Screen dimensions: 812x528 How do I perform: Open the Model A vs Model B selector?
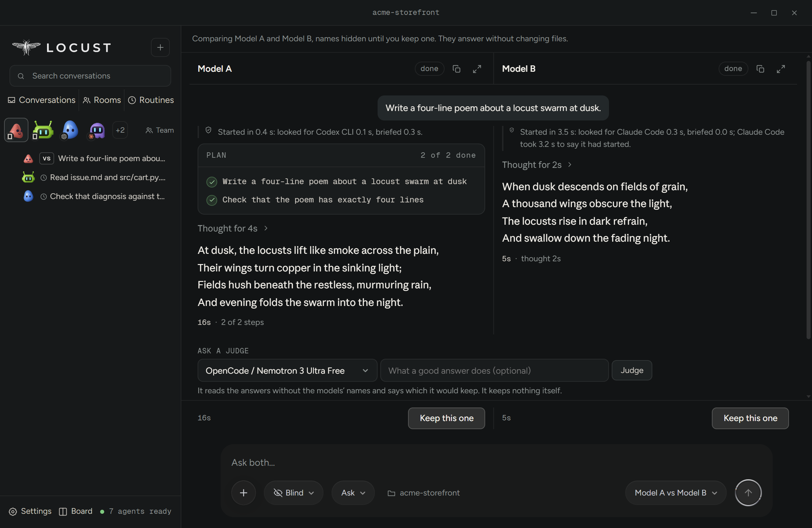tap(676, 493)
